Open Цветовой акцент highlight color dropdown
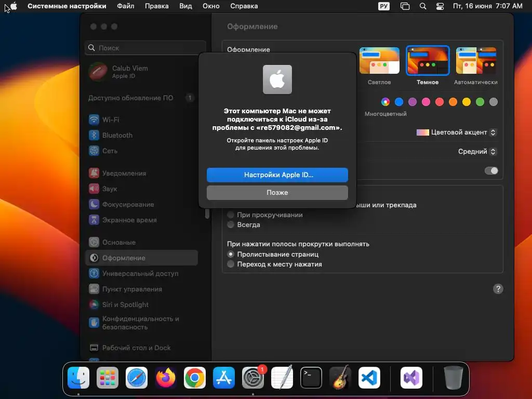Screen dimensions: 532x399 (x=456, y=132)
